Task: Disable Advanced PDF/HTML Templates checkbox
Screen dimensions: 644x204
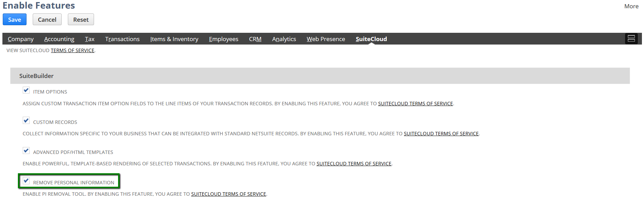Action: click(26, 150)
